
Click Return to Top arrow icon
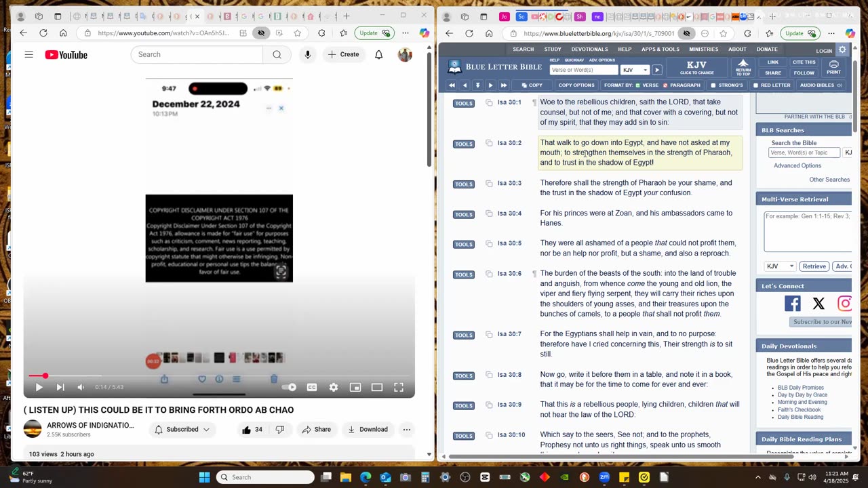click(743, 67)
